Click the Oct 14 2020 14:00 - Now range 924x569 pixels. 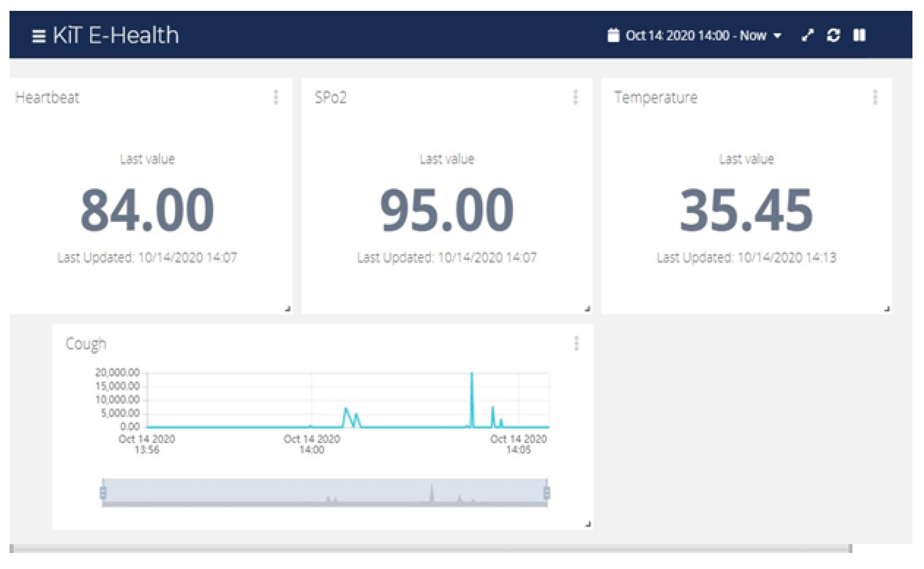coord(695,35)
